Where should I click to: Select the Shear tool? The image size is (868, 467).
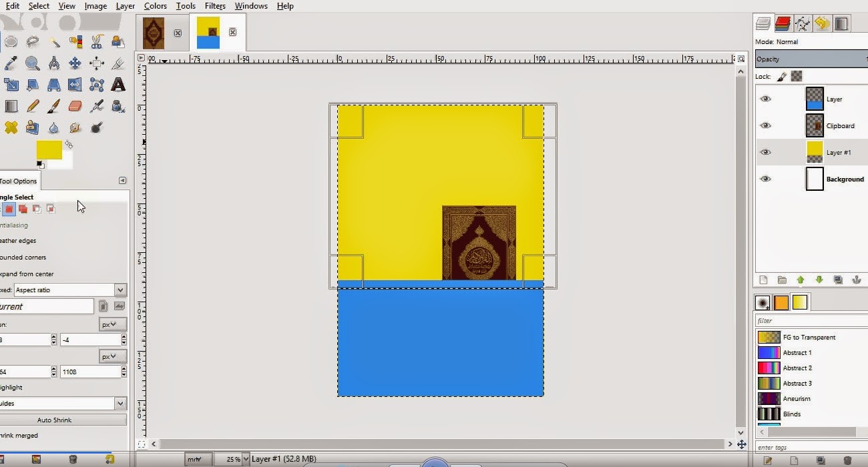point(33,85)
